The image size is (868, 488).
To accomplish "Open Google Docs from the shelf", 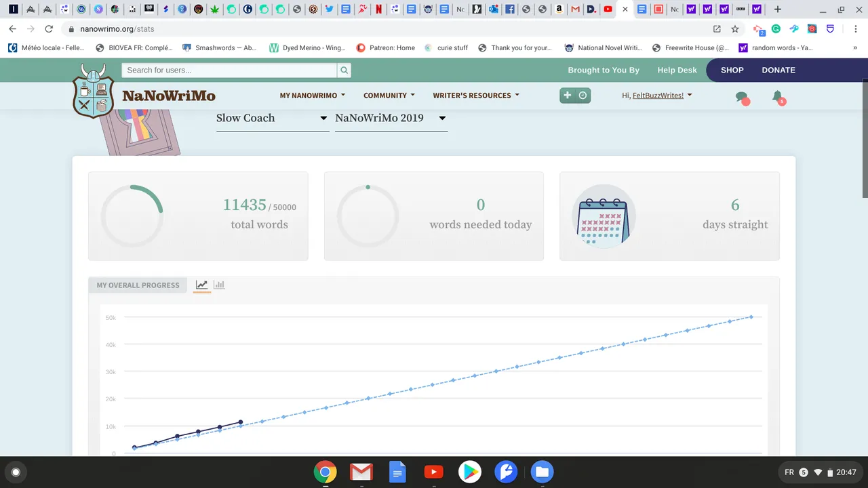I will pyautogui.click(x=397, y=472).
